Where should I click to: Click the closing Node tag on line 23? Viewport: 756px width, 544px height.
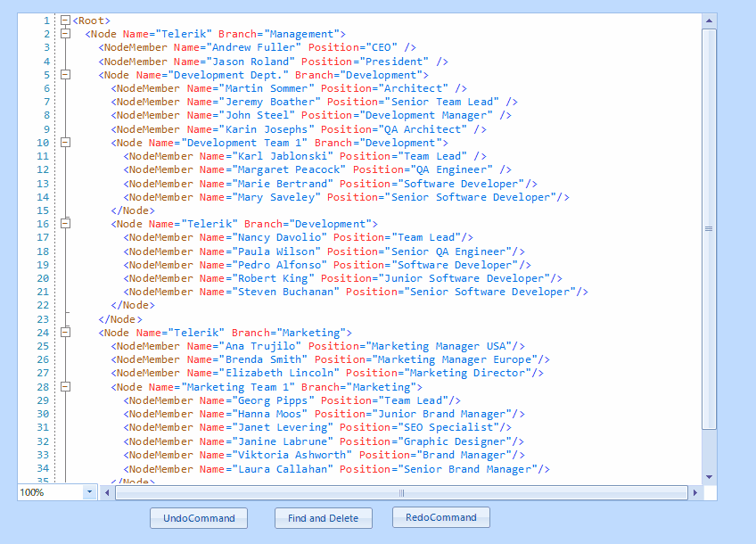coord(120,319)
